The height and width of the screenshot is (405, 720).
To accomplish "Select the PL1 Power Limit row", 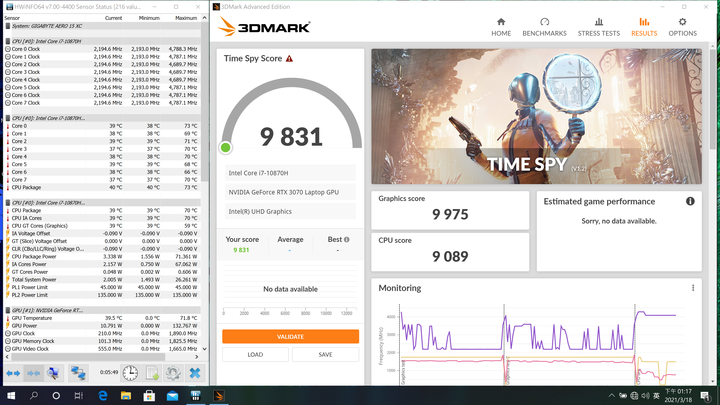I will click(x=102, y=287).
